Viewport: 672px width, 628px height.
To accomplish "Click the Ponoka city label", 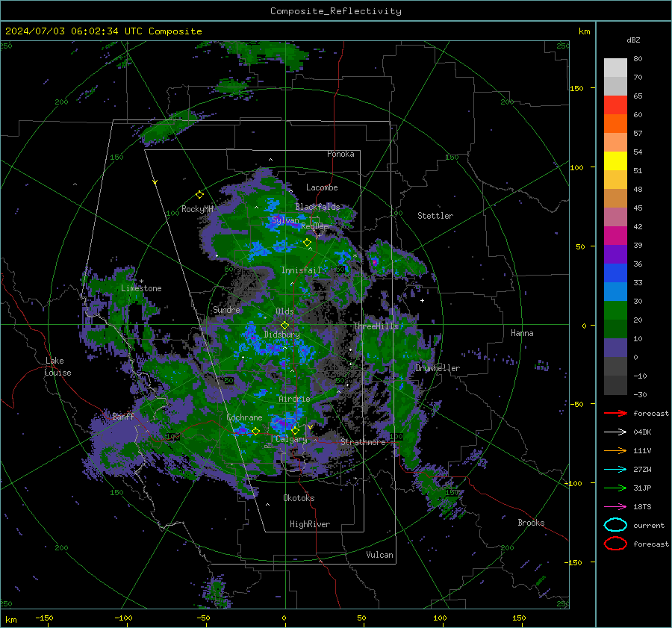I will pos(340,154).
